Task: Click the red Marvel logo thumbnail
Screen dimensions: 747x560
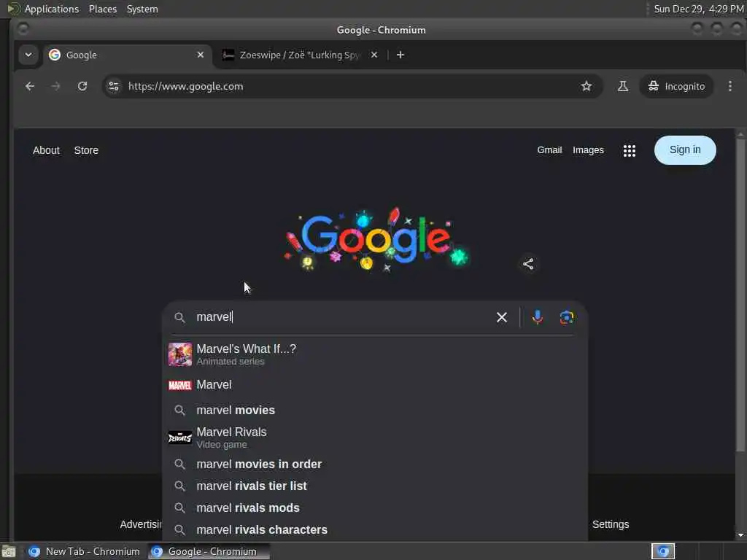Action: 180,385
